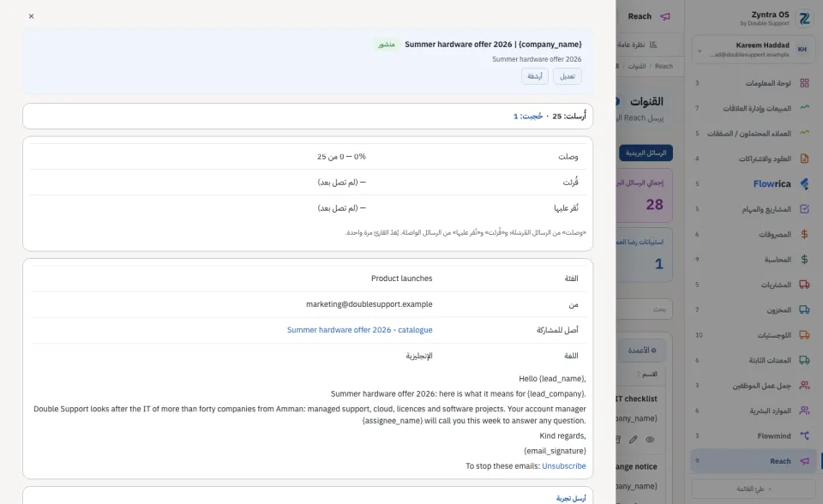Click the IT checklist row title
The width and height of the screenshot is (823, 504).
coord(637,399)
